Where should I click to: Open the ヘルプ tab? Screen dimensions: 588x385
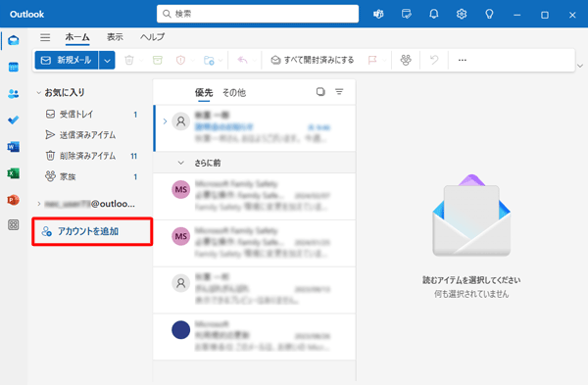[x=152, y=37]
